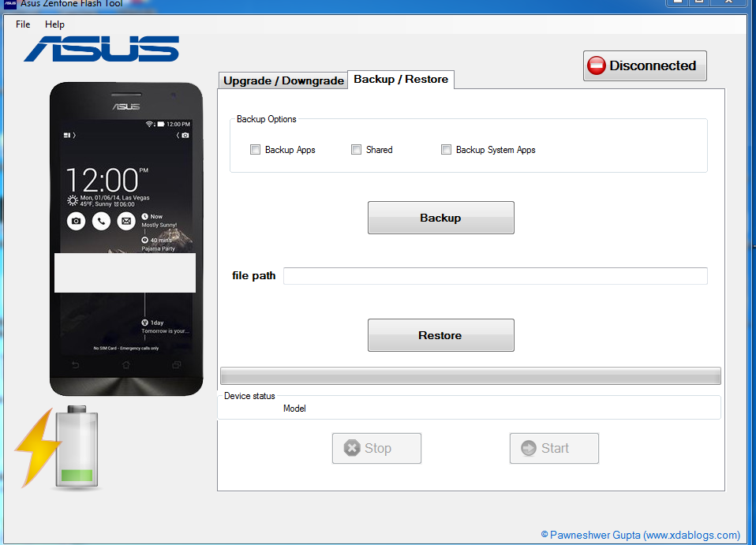
Task: Click the mail icon on phone screen
Action: coord(126,221)
